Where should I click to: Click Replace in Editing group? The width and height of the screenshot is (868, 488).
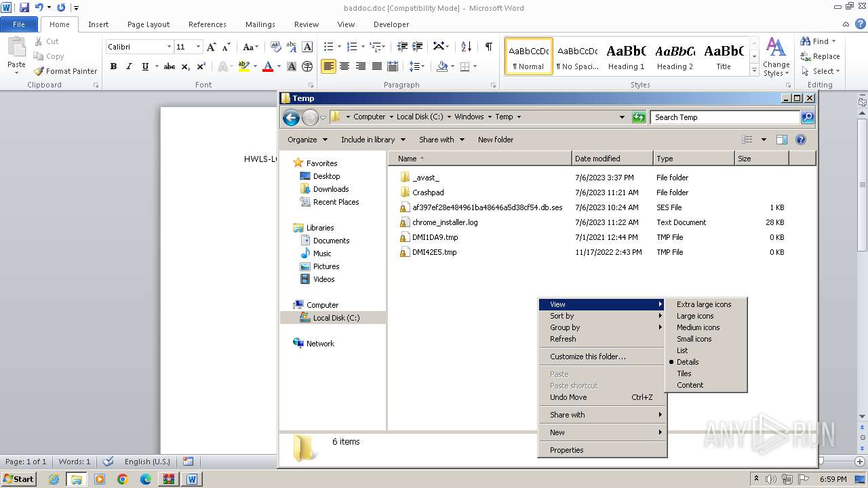pyautogui.click(x=821, y=56)
